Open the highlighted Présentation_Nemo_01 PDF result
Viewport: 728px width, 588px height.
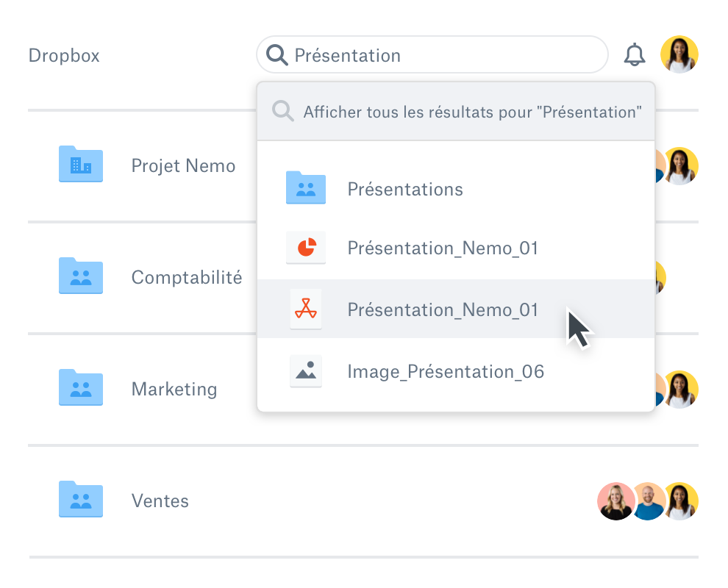click(x=456, y=309)
